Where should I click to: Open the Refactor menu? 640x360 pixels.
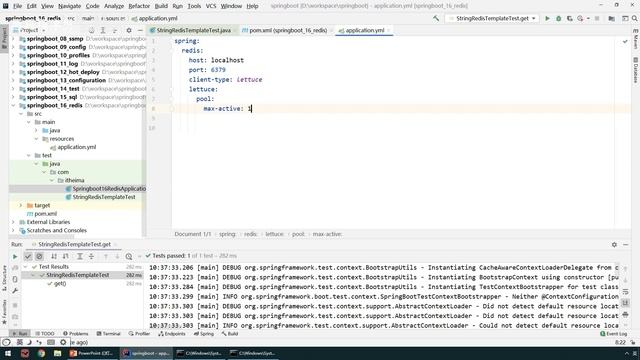[x=139, y=6]
